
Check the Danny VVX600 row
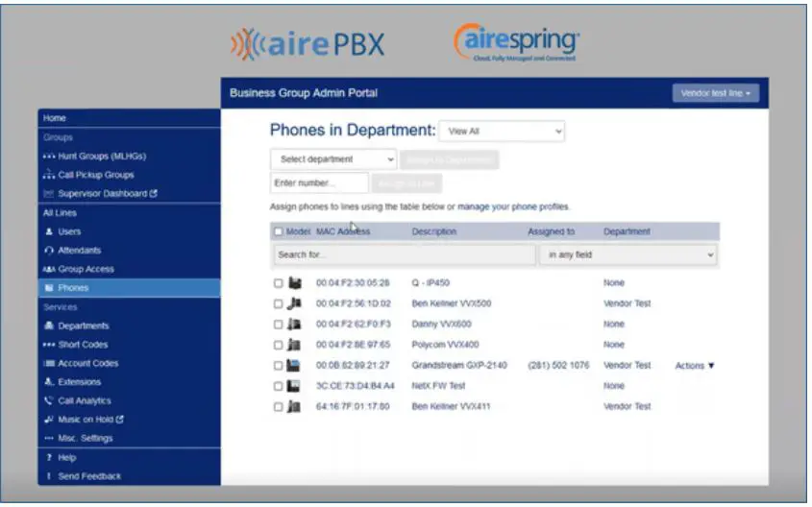click(x=278, y=325)
